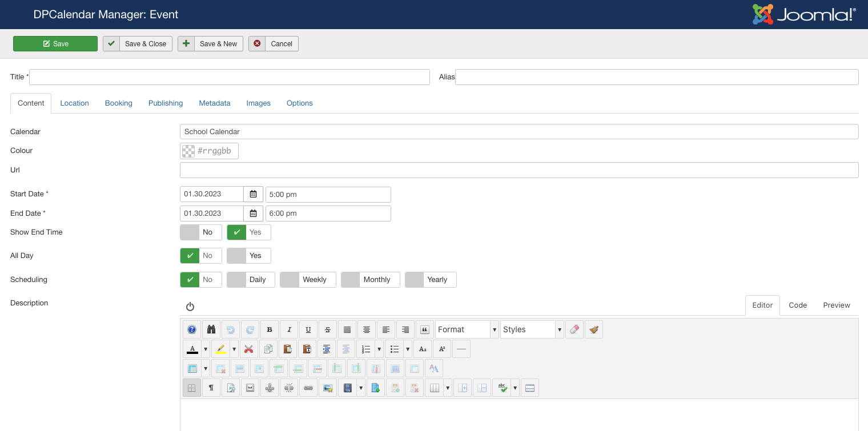Set Scheduling to Yearly
This screenshot has height=431, width=868.
coord(431,280)
